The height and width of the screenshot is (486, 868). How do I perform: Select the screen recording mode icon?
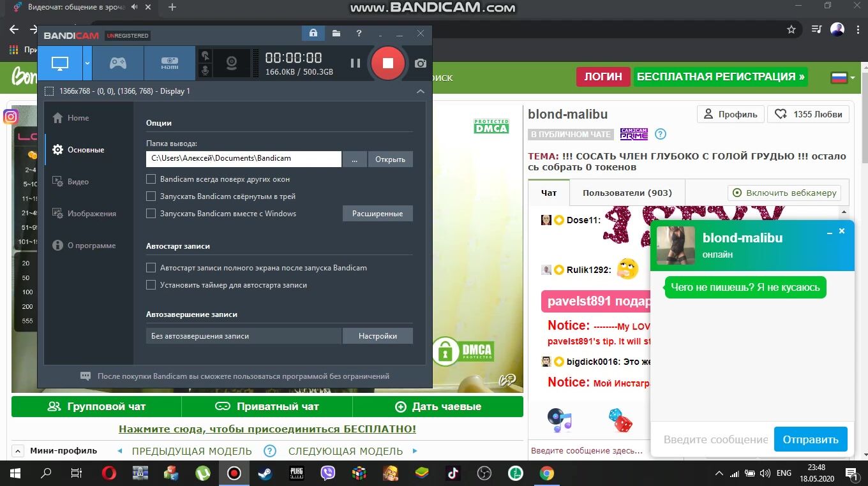[x=60, y=63]
